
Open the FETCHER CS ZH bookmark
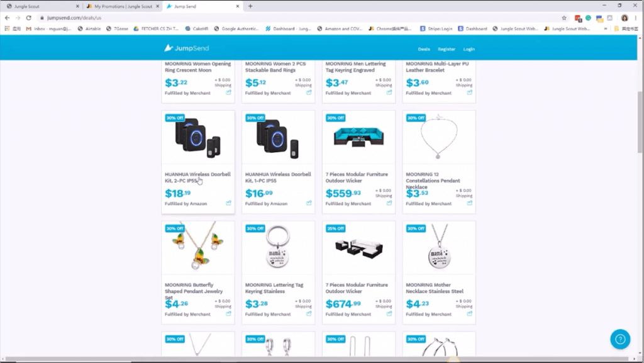point(156,29)
